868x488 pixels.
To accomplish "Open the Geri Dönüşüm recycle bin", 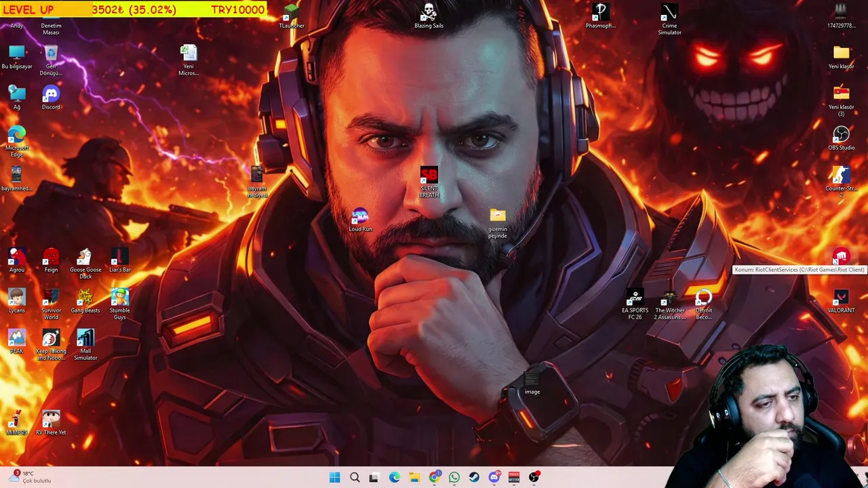I will [51, 61].
